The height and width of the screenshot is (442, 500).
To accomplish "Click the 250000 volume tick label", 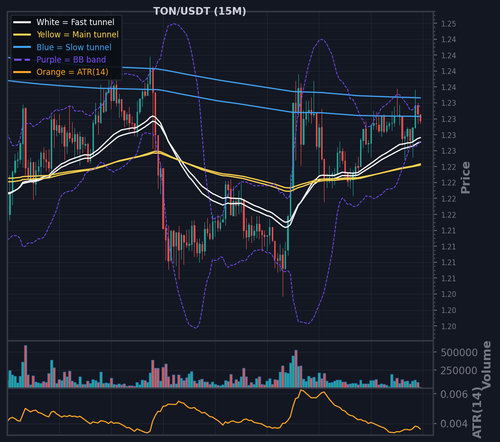I will 459,370.
